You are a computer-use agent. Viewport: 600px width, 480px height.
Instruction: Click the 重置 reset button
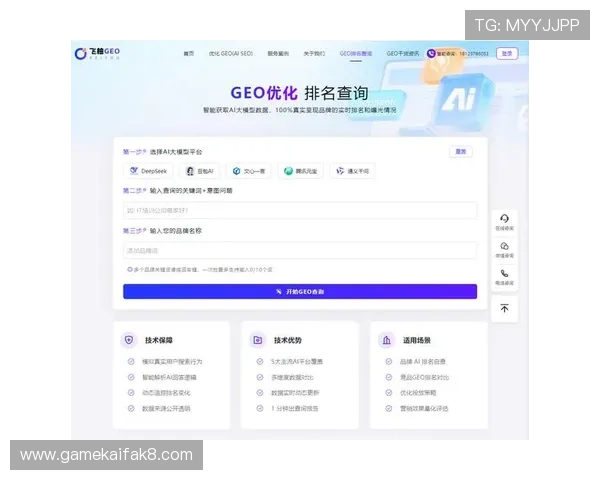click(x=461, y=152)
